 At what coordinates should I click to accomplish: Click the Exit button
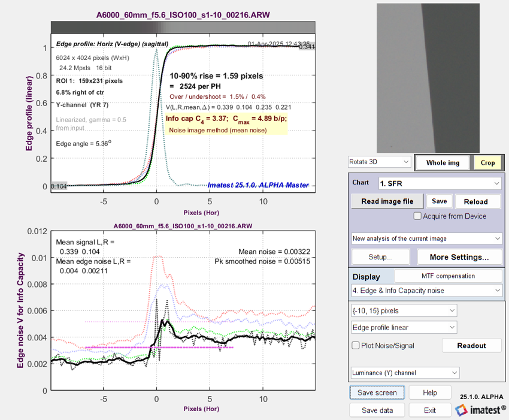pos(430,410)
